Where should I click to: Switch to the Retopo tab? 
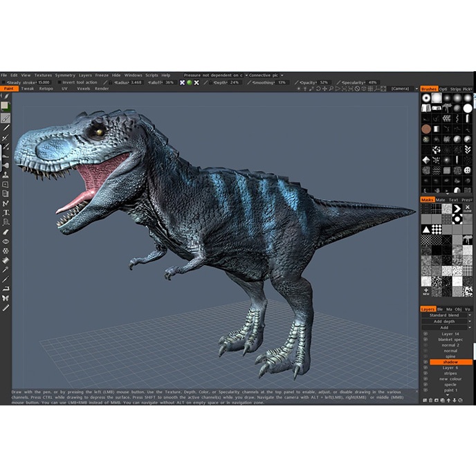point(46,89)
